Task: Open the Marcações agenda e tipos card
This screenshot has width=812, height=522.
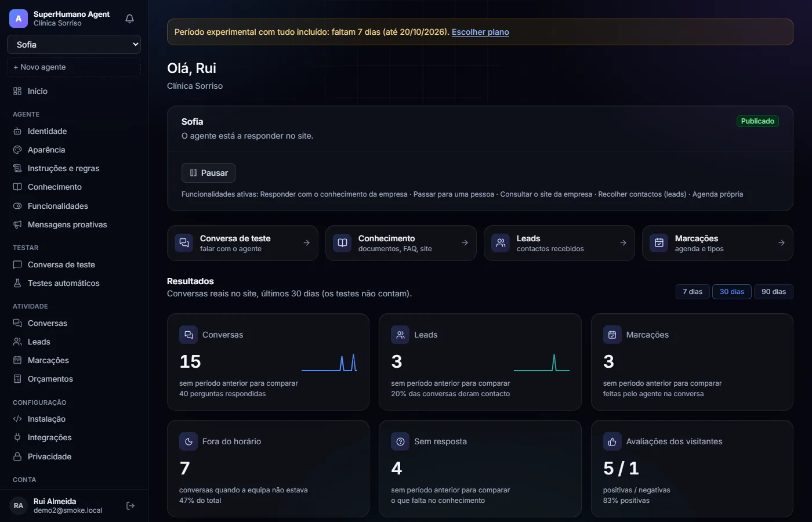Action: click(717, 243)
